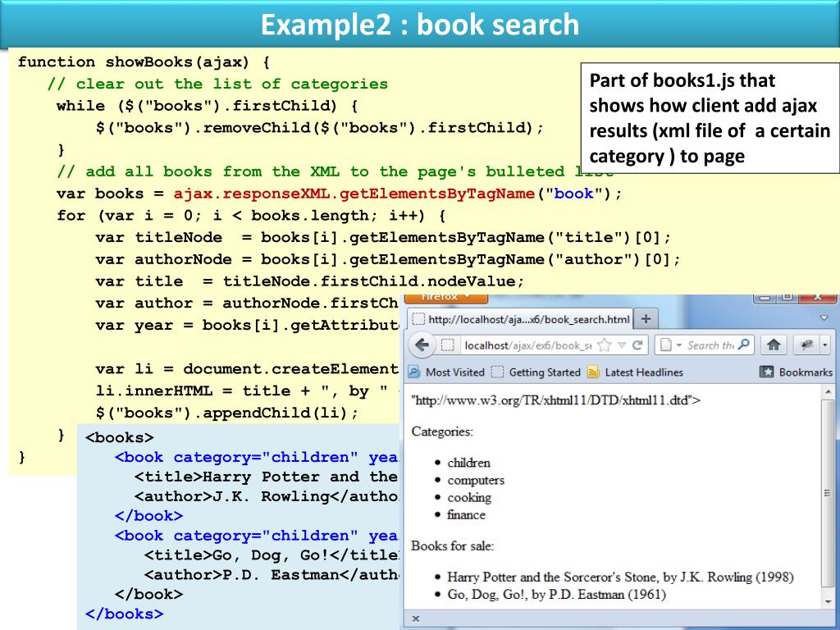
Task: Select the book_search.html tab
Action: (520, 319)
